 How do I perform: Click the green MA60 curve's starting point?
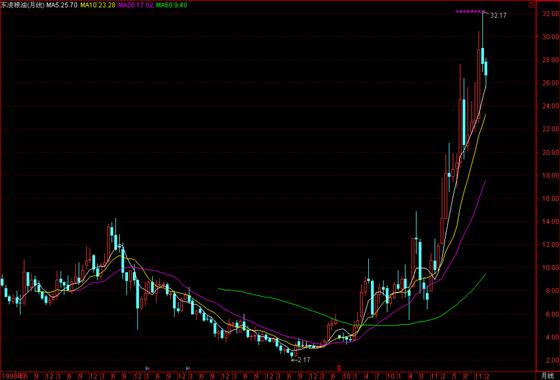point(218,289)
